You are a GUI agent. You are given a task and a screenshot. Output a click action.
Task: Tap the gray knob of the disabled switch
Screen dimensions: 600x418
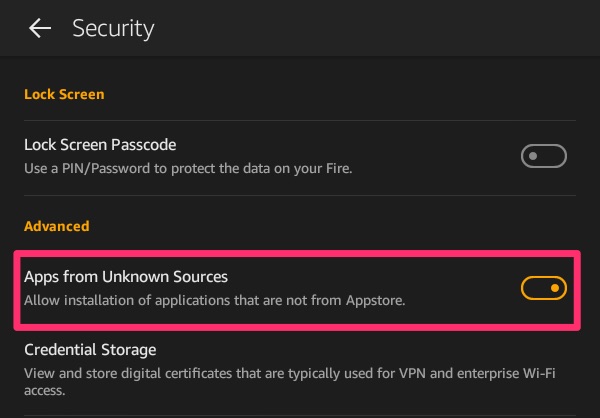tap(533, 156)
